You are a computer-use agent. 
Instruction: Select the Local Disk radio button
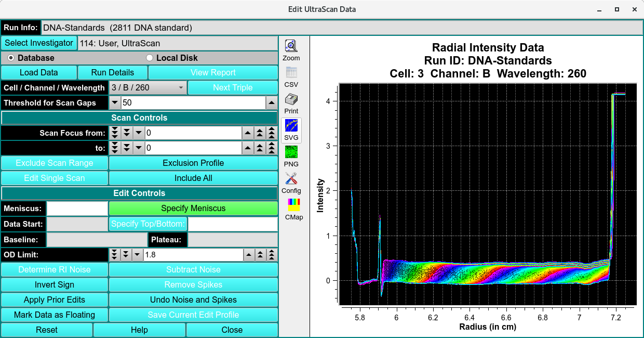tap(150, 58)
